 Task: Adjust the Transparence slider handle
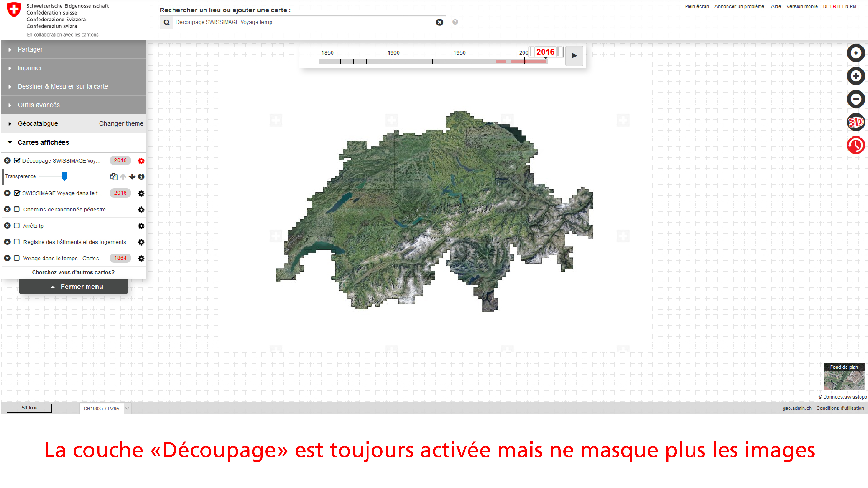click(x=64, y=177)
